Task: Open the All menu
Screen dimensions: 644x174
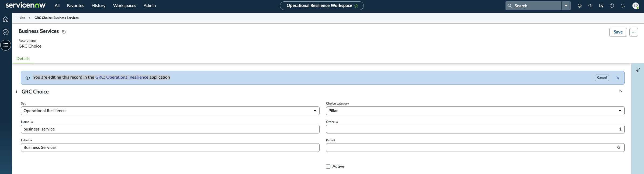Action: (x=57, y=5)
